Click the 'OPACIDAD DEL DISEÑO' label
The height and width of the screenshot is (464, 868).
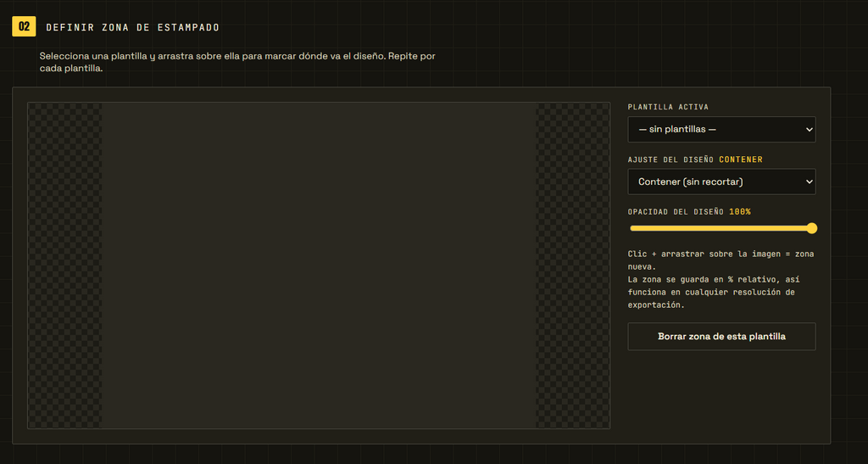[676, 211]
